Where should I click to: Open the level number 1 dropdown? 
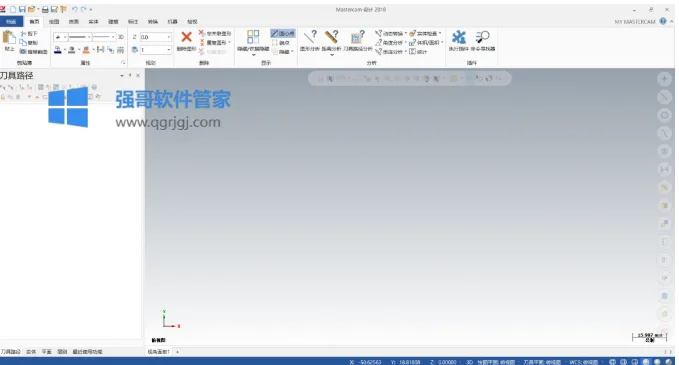click(x=168, y=50)
